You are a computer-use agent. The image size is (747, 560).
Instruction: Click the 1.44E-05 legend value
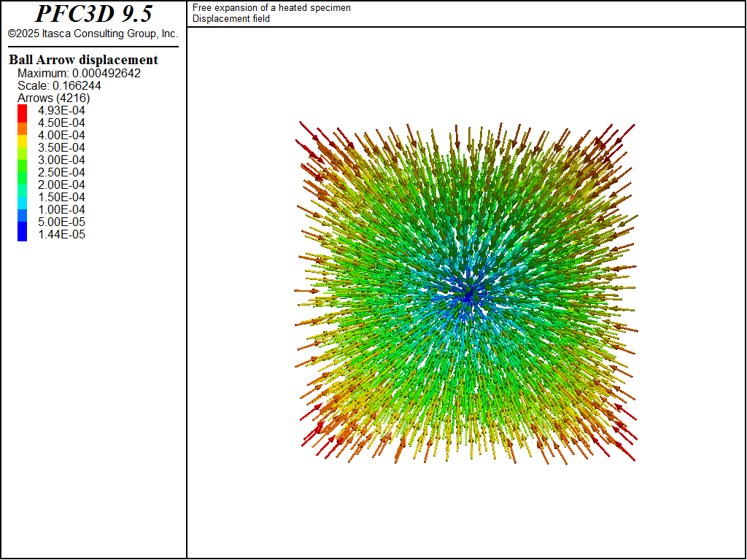click(61, 234)
